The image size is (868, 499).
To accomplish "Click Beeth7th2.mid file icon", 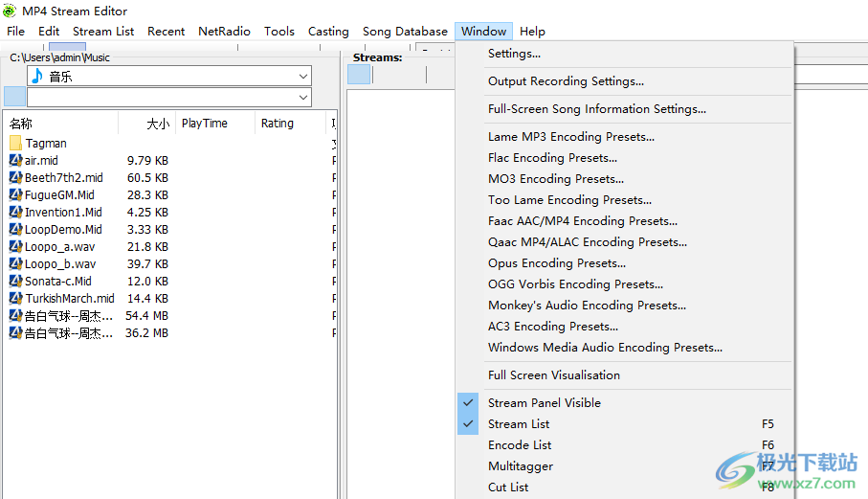I will point(15,178).
